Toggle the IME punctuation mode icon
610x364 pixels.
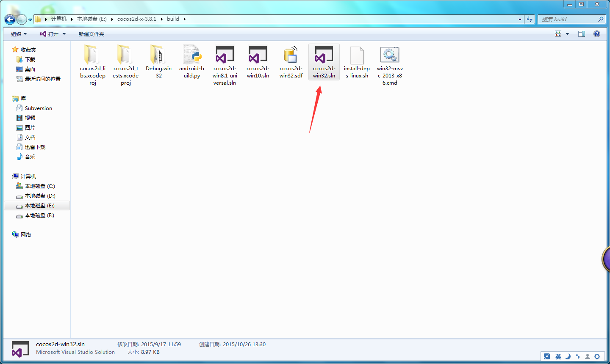coord(578,356)
